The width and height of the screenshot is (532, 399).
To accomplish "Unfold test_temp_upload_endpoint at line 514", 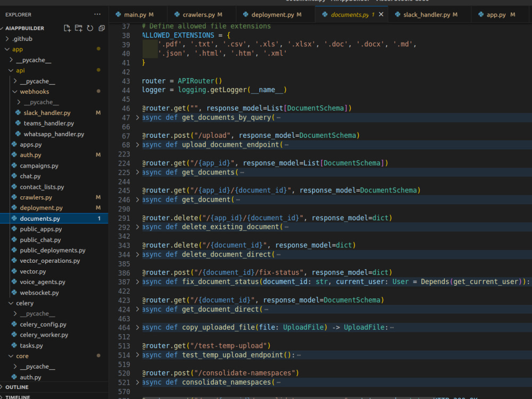I will coord(137,355).
